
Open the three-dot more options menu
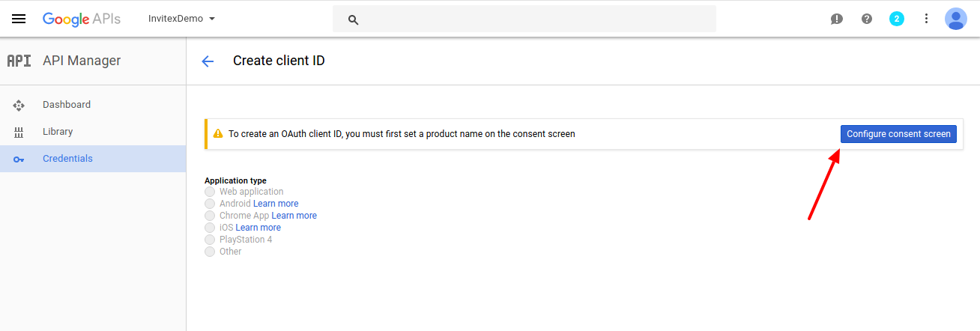[x=926, y=19]
